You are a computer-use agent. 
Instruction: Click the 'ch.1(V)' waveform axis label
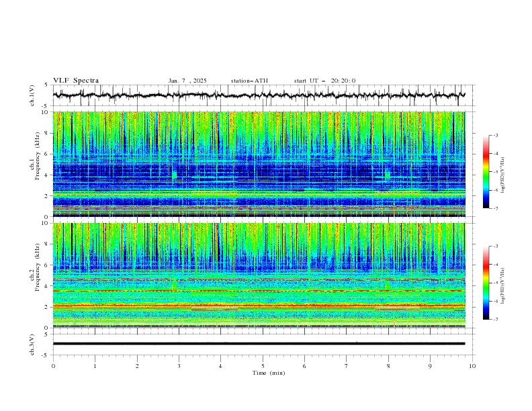point(32,95)
